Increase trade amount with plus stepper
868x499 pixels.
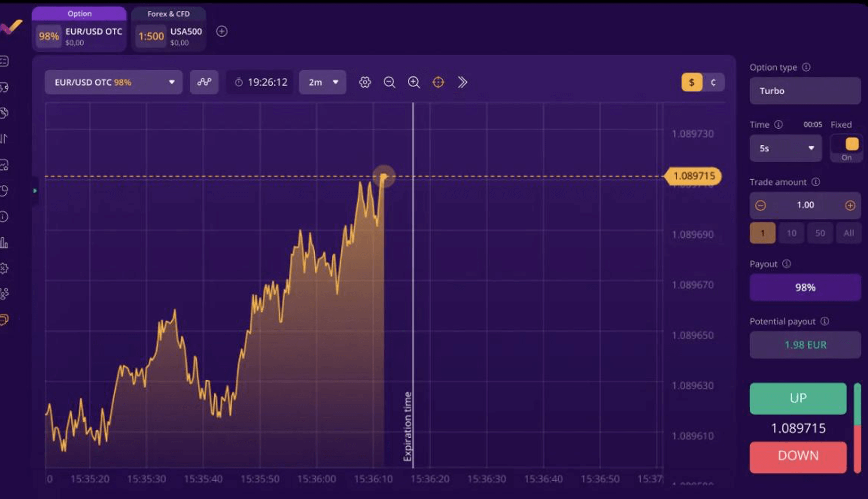click(850, 206)
